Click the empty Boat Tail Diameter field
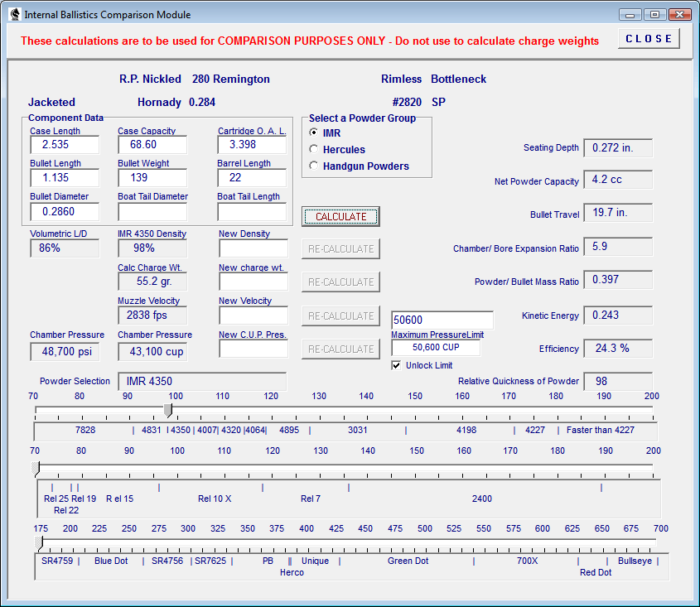Screen dimensions: 700x607 [x=152, y=211]
